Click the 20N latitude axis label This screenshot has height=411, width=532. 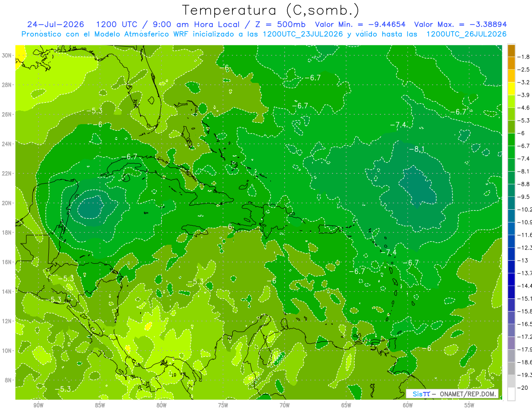(8, 203)
